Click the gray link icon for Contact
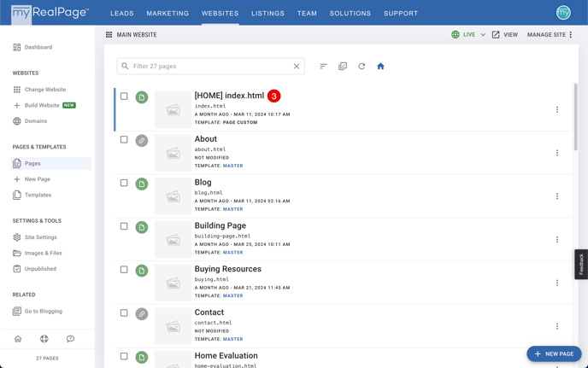The width and height of the screenshot is (588, 368). click(x=142, y=314)
